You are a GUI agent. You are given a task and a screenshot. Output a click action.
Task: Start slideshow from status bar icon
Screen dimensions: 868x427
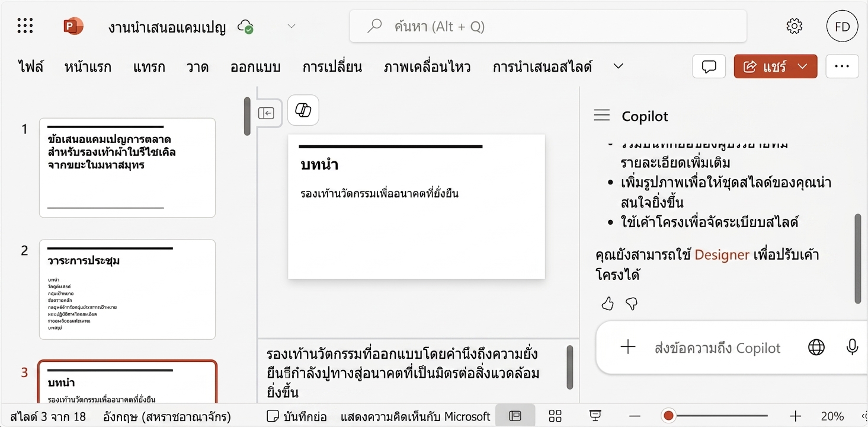click(x=595, y=416)
